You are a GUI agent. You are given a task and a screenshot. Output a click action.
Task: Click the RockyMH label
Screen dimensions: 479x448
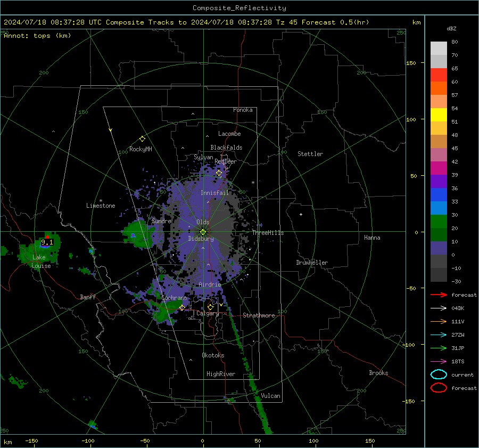141,149
